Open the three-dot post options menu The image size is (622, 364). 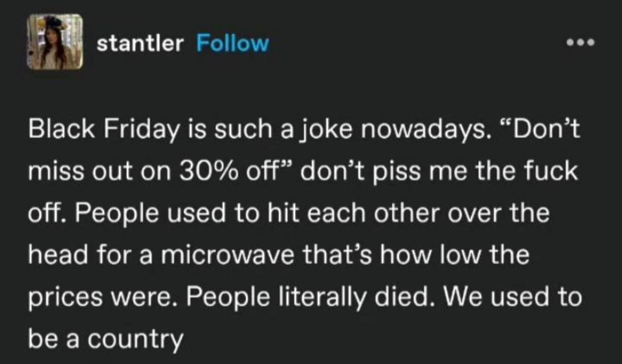[581, 43]
